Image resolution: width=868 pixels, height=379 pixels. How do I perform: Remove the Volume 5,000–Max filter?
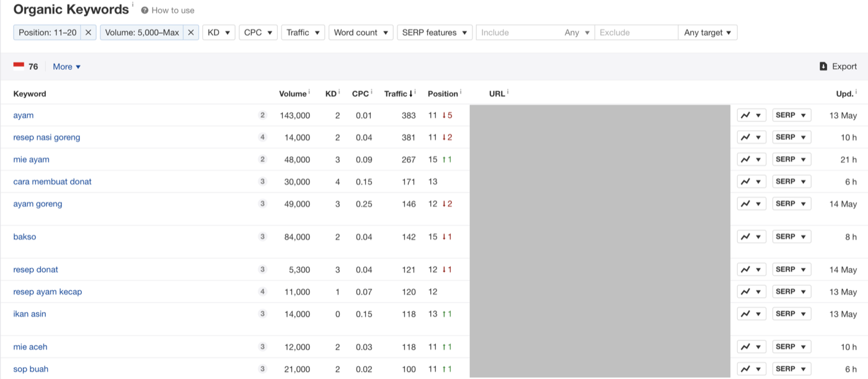(191, 32)
